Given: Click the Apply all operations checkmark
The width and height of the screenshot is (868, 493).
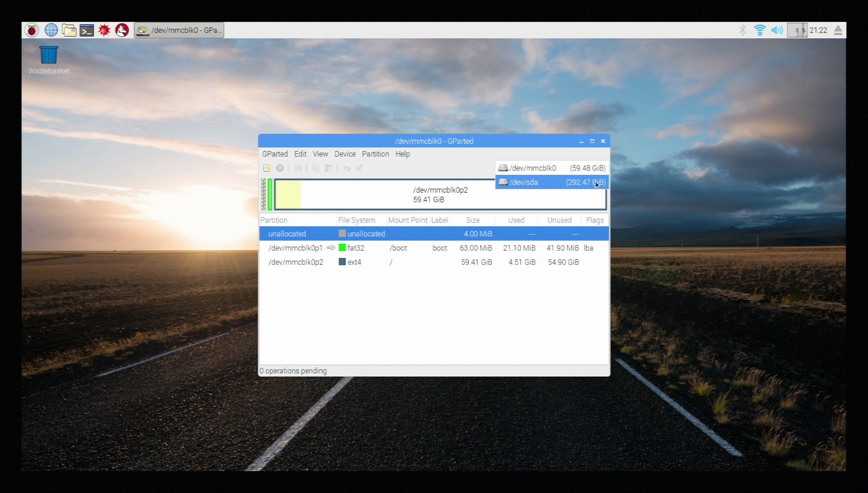Looking at the screenshot, I should [359, 168].
